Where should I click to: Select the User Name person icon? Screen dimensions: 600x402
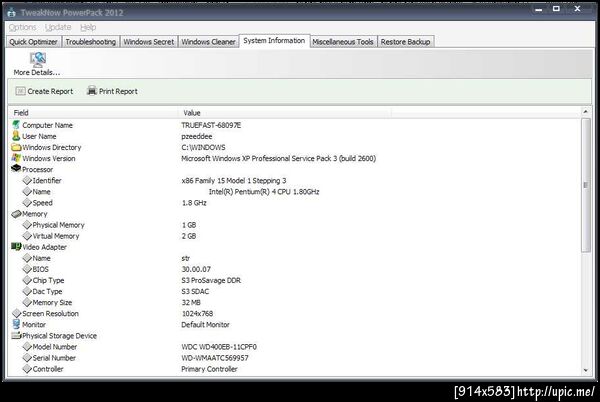(16, 136)
